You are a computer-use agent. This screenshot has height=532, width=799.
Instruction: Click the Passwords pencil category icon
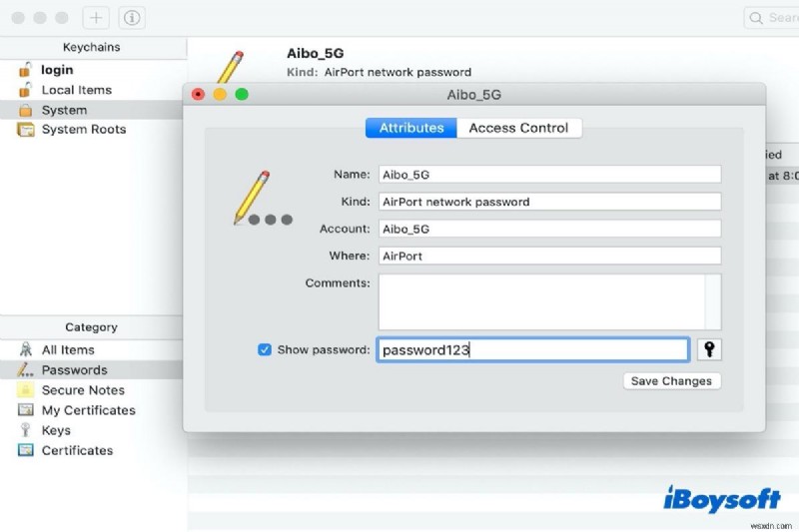click(x=25, y=369)
